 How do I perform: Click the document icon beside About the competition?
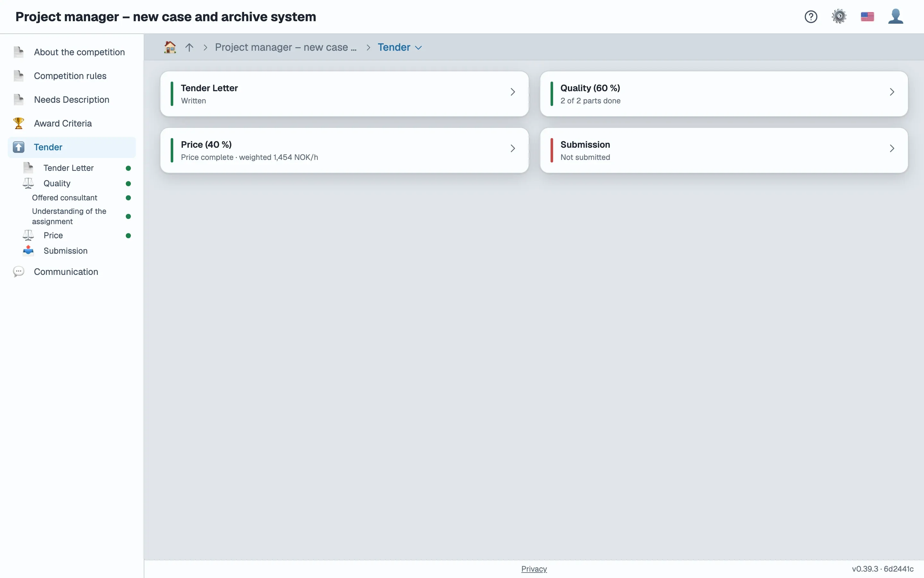click(18, 52)
